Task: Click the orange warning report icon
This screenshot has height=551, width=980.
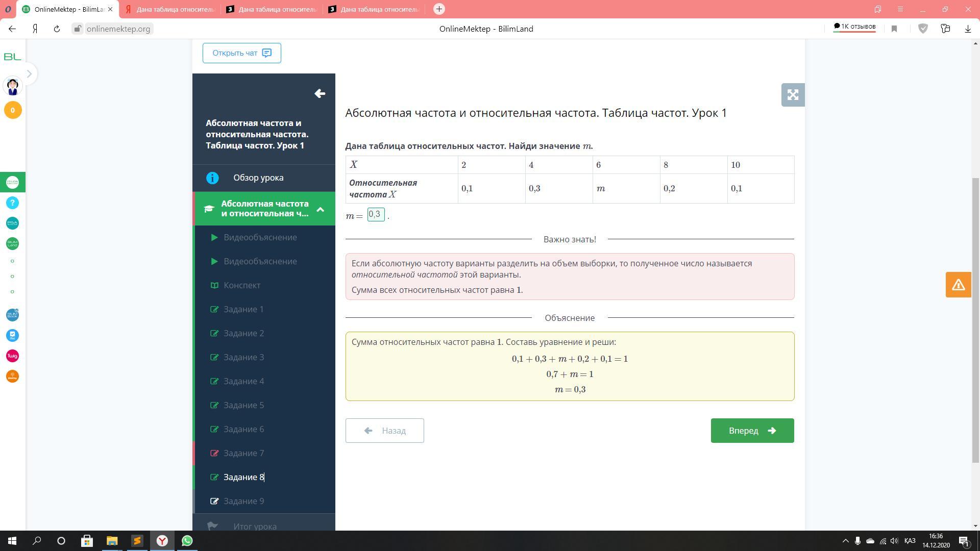Action: (x=958, y=285)
